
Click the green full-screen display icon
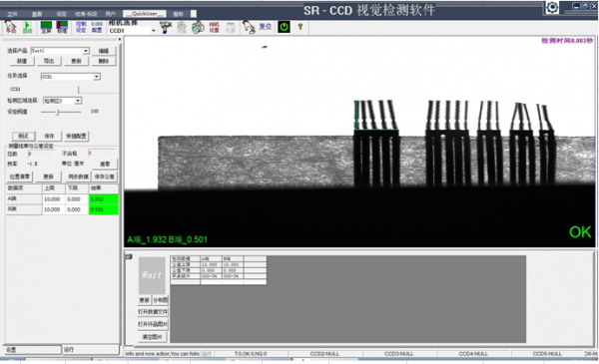click(x=46, y=27)
